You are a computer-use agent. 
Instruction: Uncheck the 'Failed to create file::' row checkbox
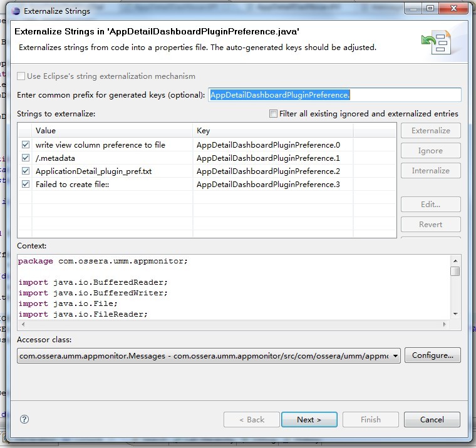tap(26, 185)
